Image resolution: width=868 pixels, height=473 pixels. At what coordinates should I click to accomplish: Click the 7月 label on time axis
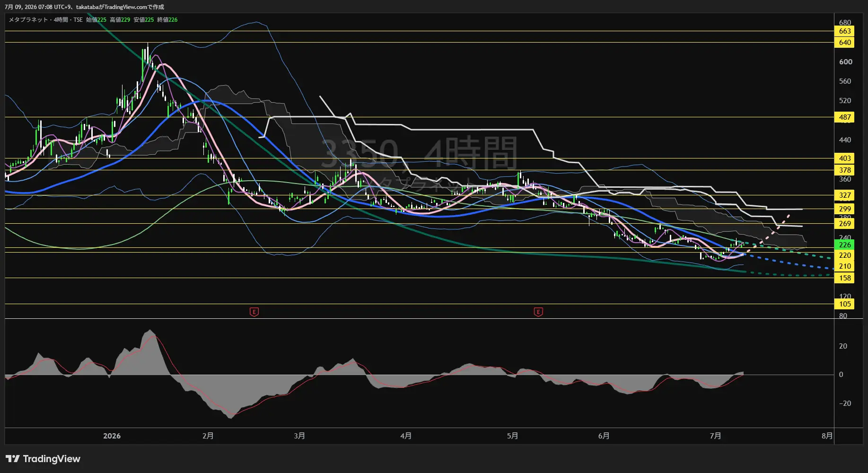(716, 436)
